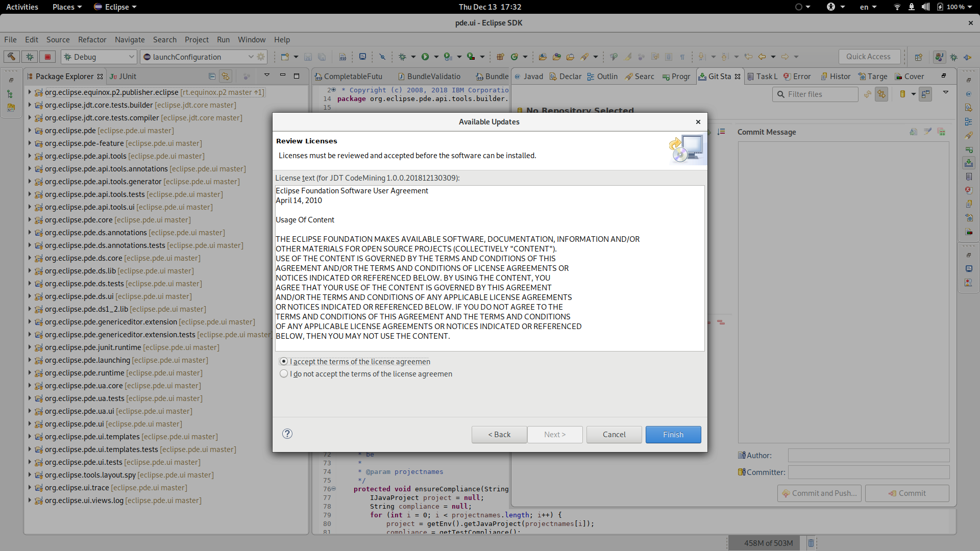Open the Places menu in the top bar

67,7
